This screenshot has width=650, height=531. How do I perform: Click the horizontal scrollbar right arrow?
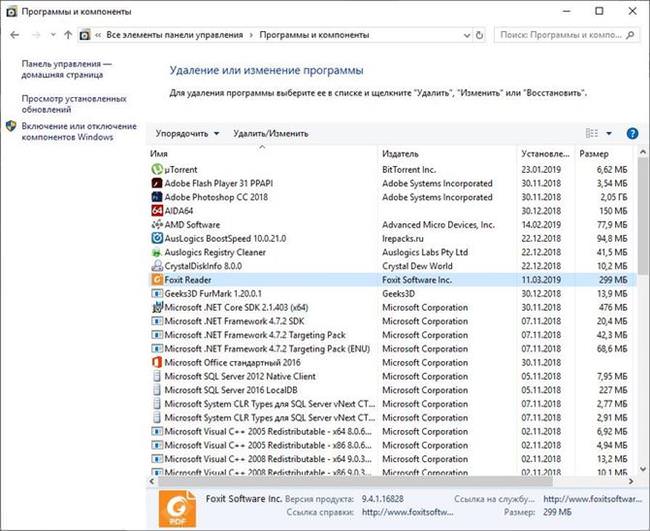pyautogui.click(x=631, y=481)
